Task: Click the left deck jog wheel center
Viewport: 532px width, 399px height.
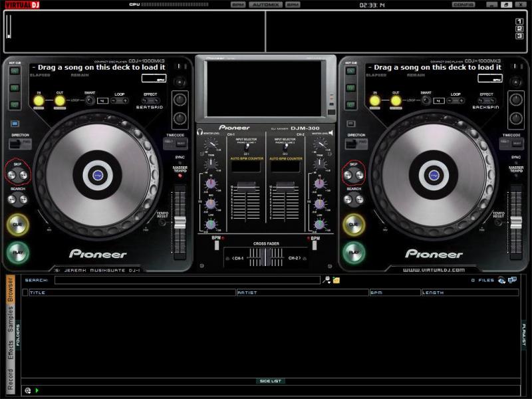Action: click(x=98, y=175)
